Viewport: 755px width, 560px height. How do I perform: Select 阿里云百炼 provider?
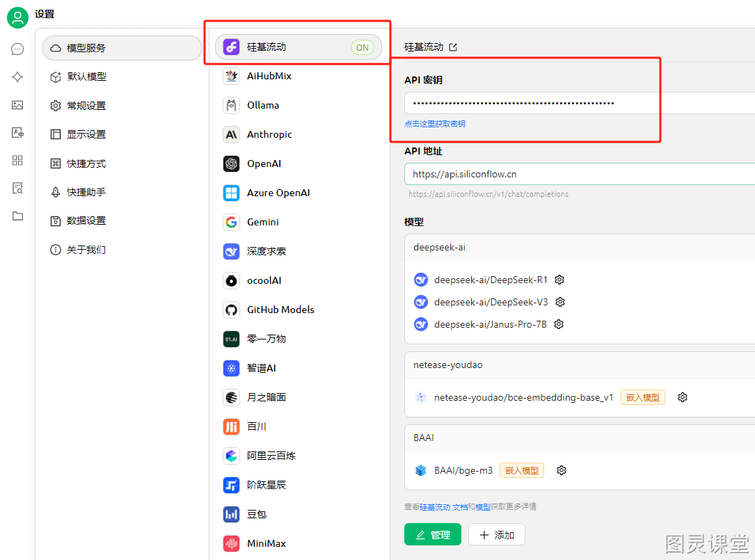(299, 456)
